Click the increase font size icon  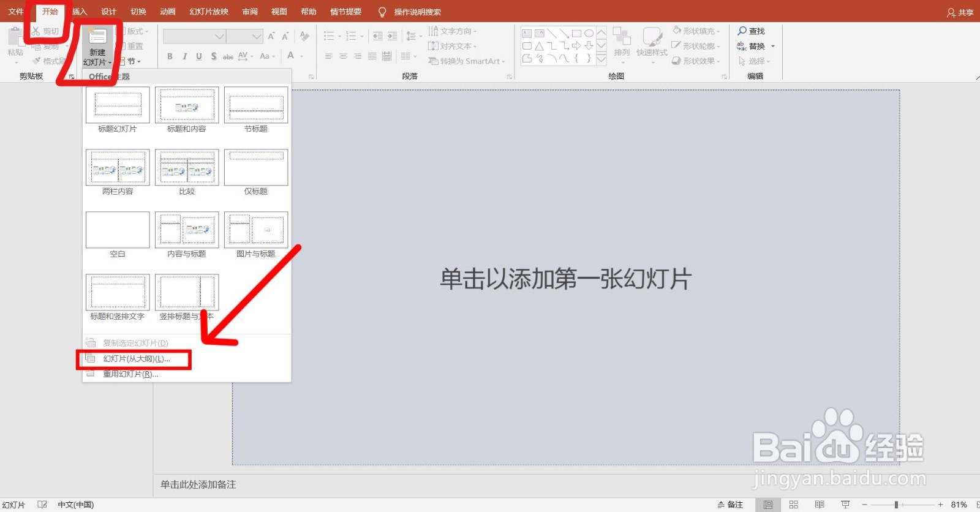click(271, 36)
